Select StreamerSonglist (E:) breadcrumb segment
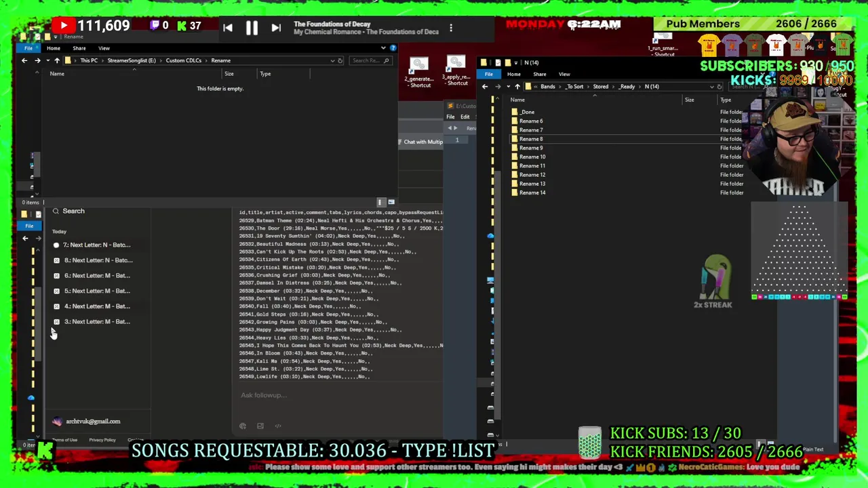This screenshot has height=488, width=868. coord(132,60)
